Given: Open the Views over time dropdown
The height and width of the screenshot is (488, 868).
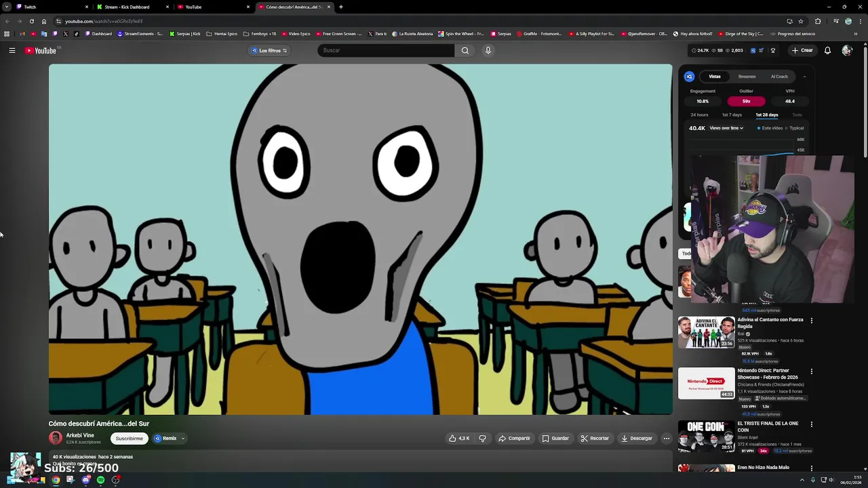Looking at the screenshot, I should [x=726, y=128].
